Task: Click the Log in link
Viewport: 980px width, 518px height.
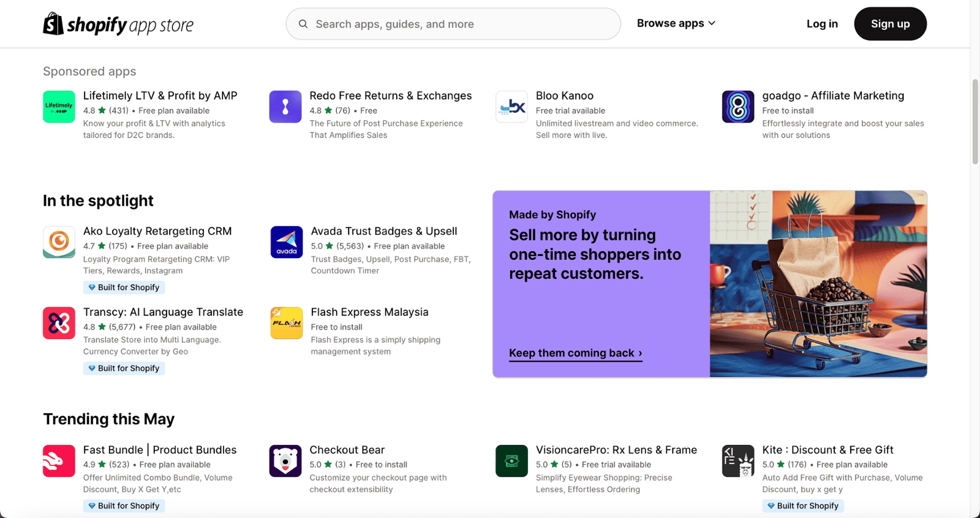Action: point(822,24)
